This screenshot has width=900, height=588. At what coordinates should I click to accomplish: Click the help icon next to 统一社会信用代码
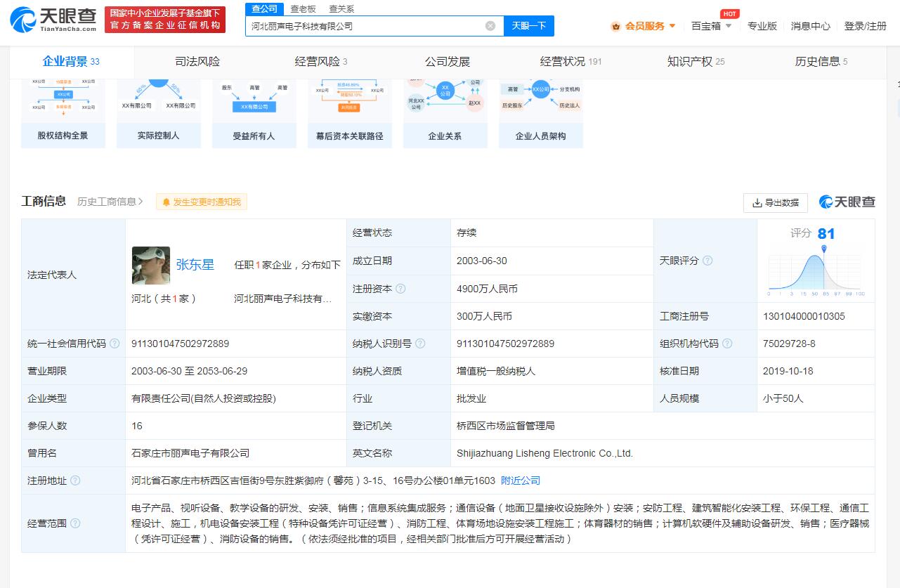115,344
